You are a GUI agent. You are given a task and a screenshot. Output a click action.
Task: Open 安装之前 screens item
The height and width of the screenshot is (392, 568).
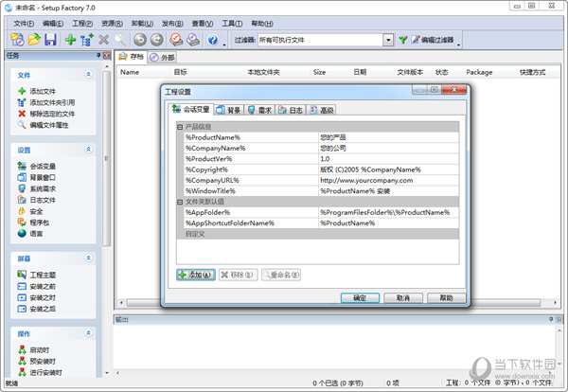click(37, 286)
